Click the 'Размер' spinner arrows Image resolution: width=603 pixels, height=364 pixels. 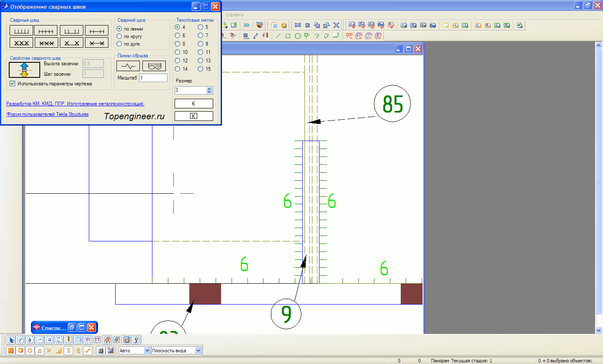[209, 90]
